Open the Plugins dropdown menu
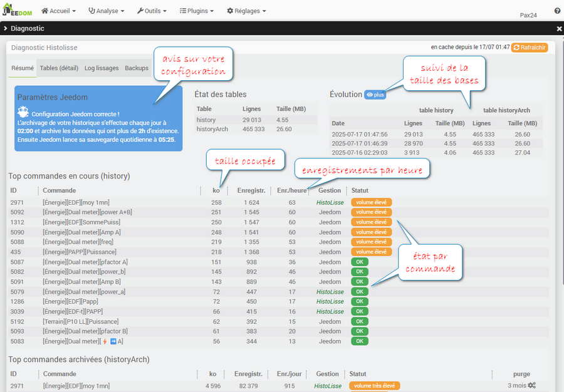Screen dimensions: 564x392 (197, 11)
